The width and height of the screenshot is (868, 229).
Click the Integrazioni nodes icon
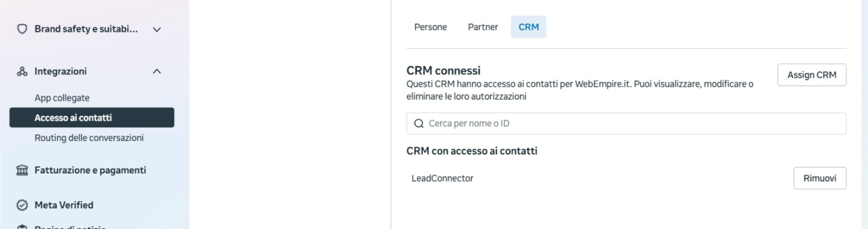pos(22,71)
